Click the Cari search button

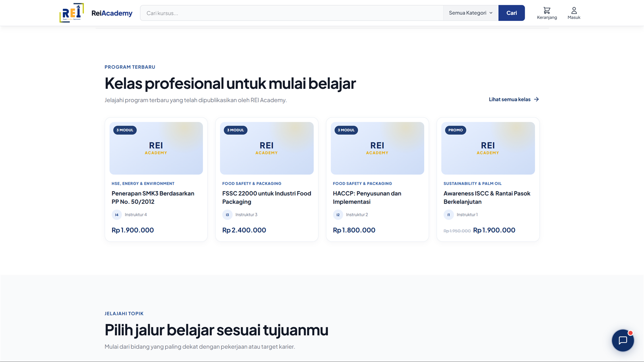[512, 13]
